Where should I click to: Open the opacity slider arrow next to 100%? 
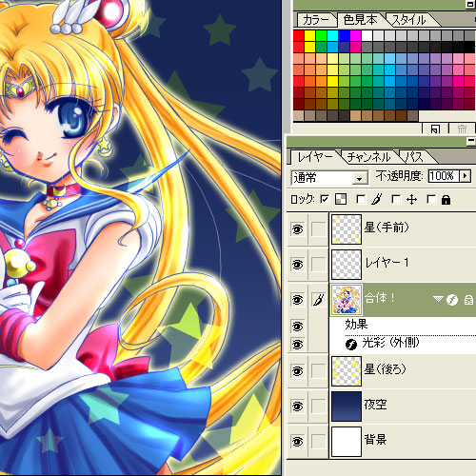point(466,176)
